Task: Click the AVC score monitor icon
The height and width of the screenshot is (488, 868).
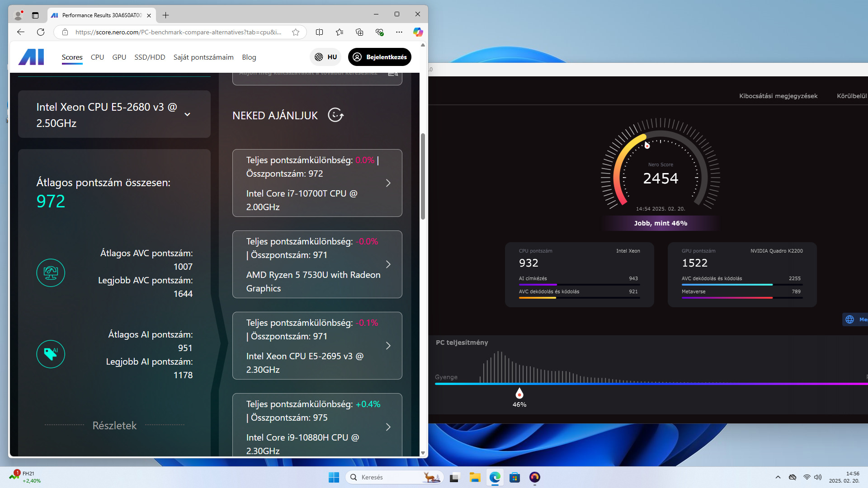Action: pos(51,273)
